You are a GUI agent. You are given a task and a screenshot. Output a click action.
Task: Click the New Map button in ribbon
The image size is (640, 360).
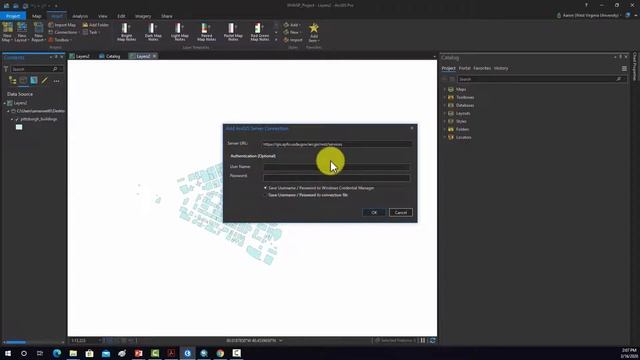point(7,32)
